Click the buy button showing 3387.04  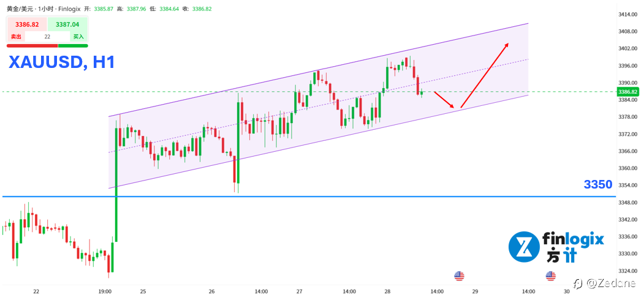tap(67, 24)
